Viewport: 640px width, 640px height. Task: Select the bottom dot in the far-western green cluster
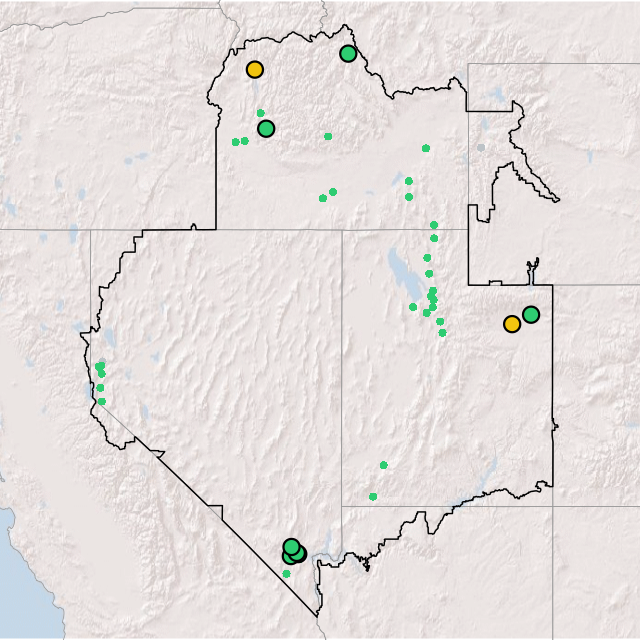tap(101, 401)
